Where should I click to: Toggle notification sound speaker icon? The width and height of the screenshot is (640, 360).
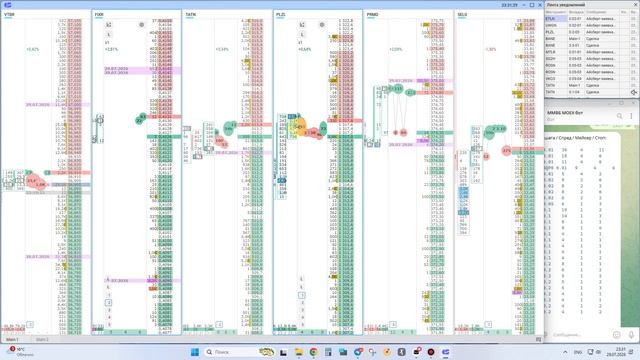(633, 92)
